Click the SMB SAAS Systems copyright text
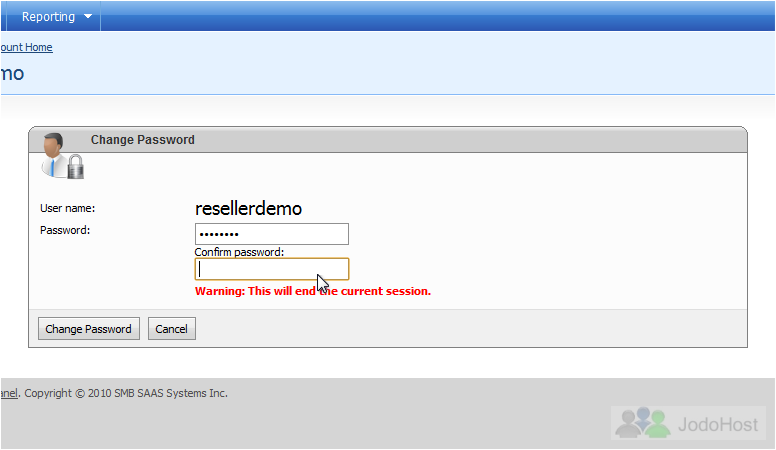Image resolution: width=776 pixels, height=450 pixels. (x=126, y=393)
